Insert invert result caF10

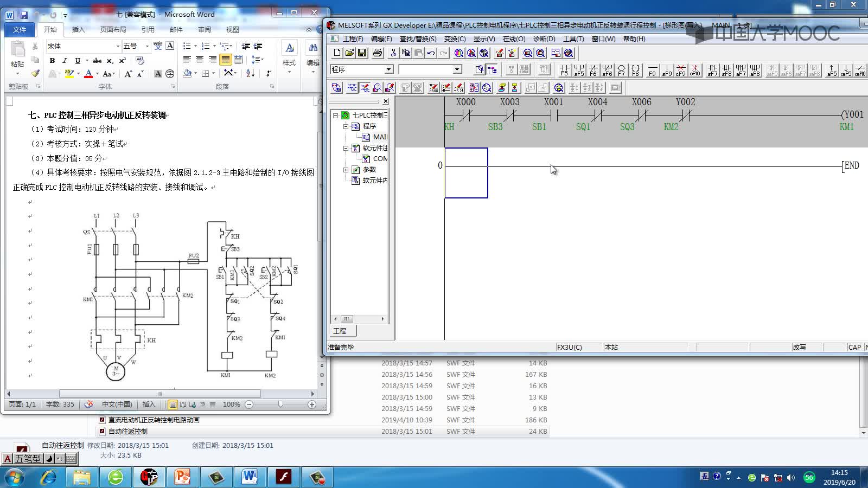[860, 70]
